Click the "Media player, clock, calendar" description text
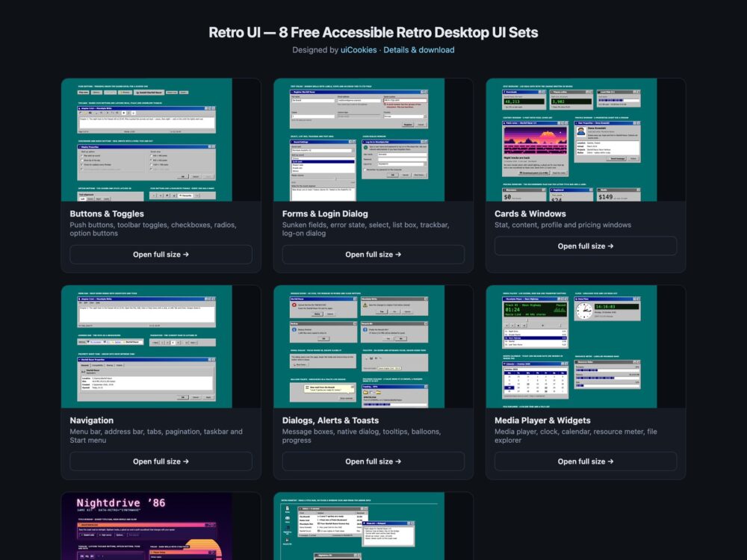This screenshot has height=560, width=747. [x=575, y=436]
